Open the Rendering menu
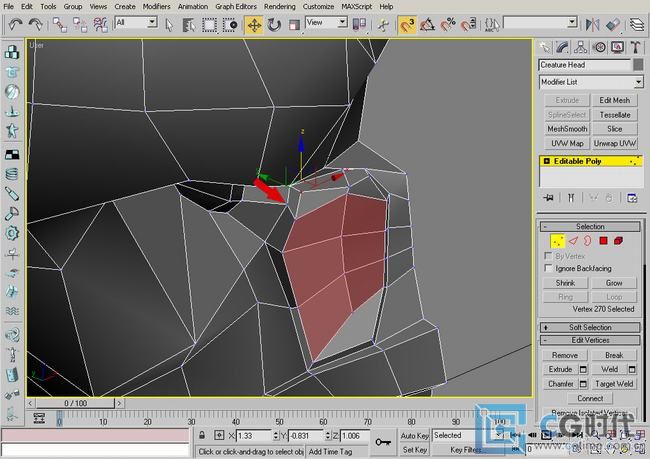Viewport: 650px width, 459px height. coord(280,7)
